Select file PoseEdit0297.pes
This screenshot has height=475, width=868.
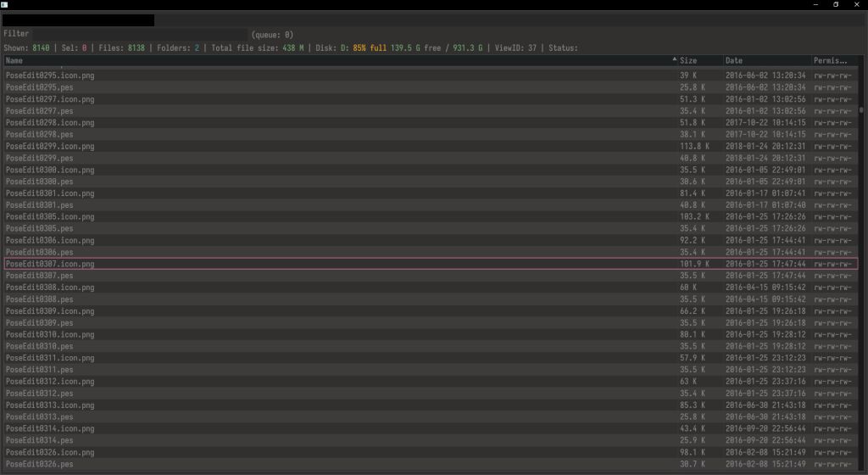[x=431, y=111]
